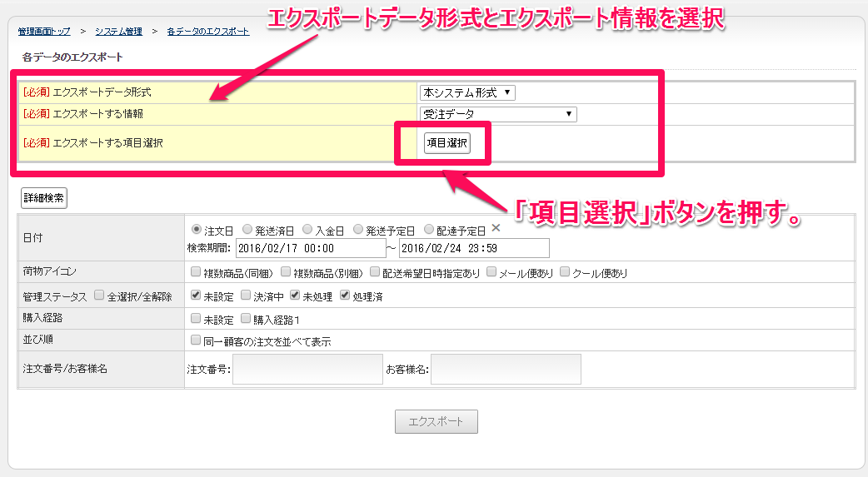Click the 注文番号 input field

[307, 369]
